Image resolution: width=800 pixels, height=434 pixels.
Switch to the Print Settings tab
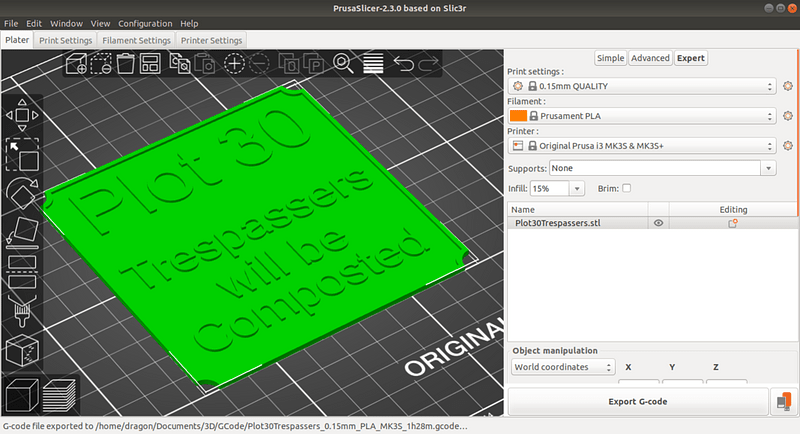[x=65, y=40]
